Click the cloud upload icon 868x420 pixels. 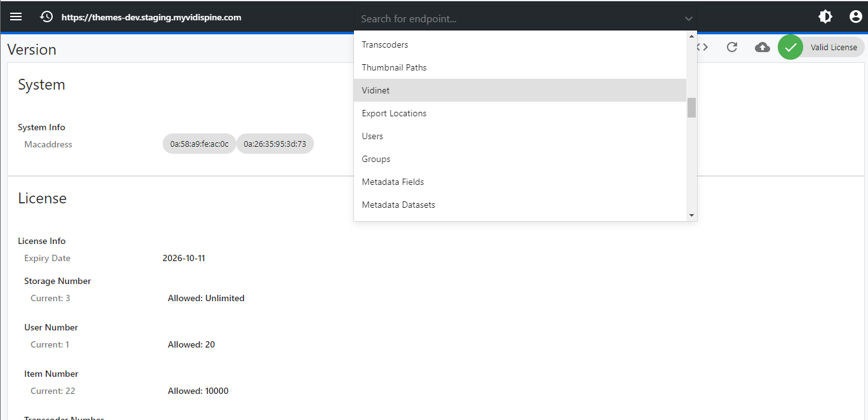[x=763, y=47]
